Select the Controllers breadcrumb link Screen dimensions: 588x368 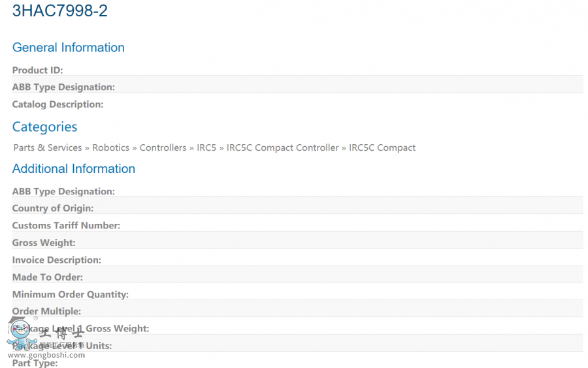tap(163, 147)
